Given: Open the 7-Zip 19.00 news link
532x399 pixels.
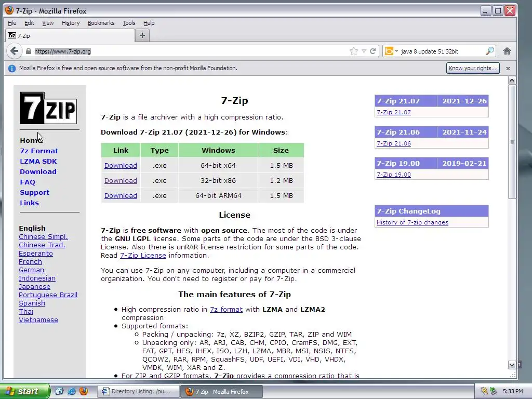Looking at the screenshot, I should (x=394, y=175).
